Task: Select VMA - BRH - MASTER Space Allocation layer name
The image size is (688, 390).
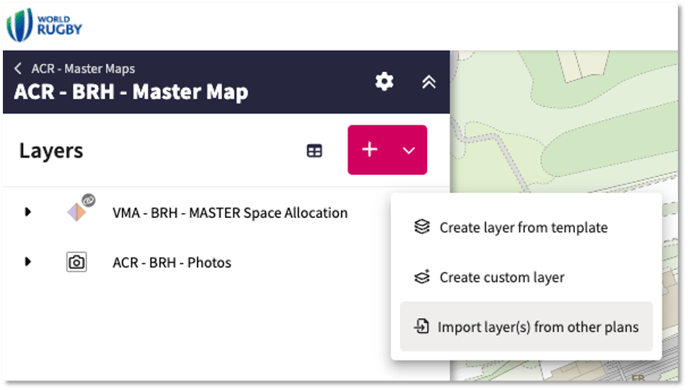Action: [x=230, y=213]
